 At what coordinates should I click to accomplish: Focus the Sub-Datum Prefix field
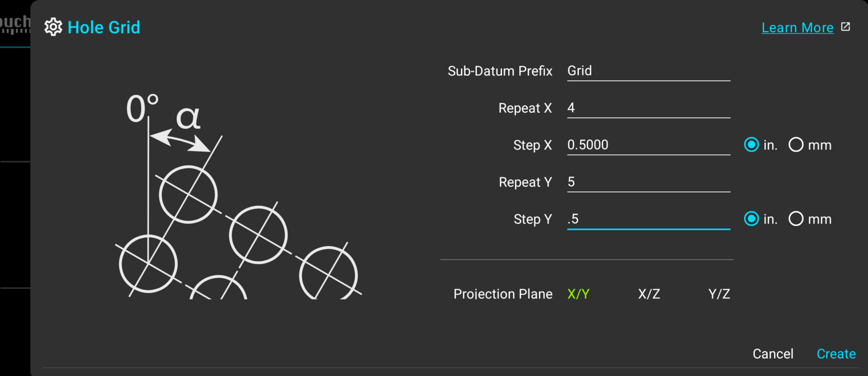(x=649, y=71)
